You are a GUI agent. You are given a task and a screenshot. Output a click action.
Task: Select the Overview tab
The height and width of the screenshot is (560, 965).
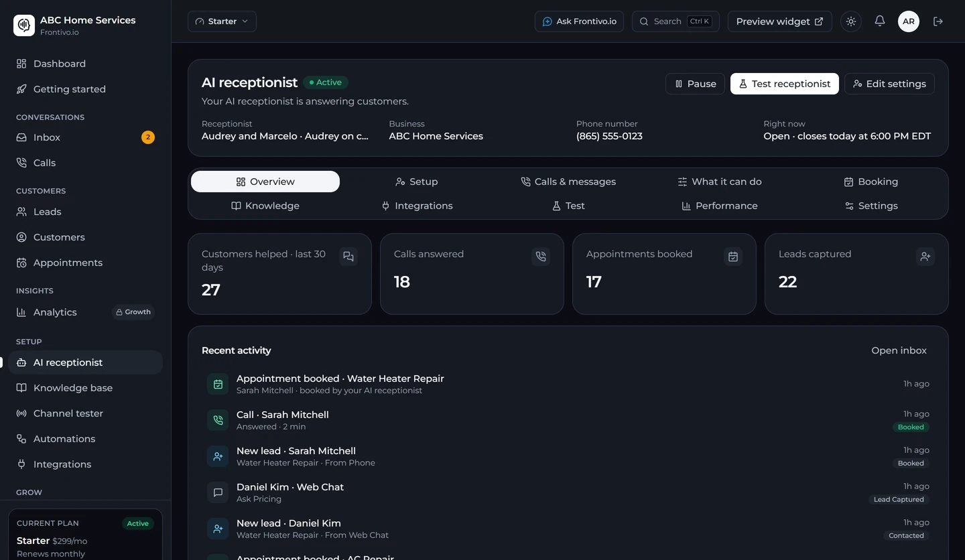coord(265,182)
